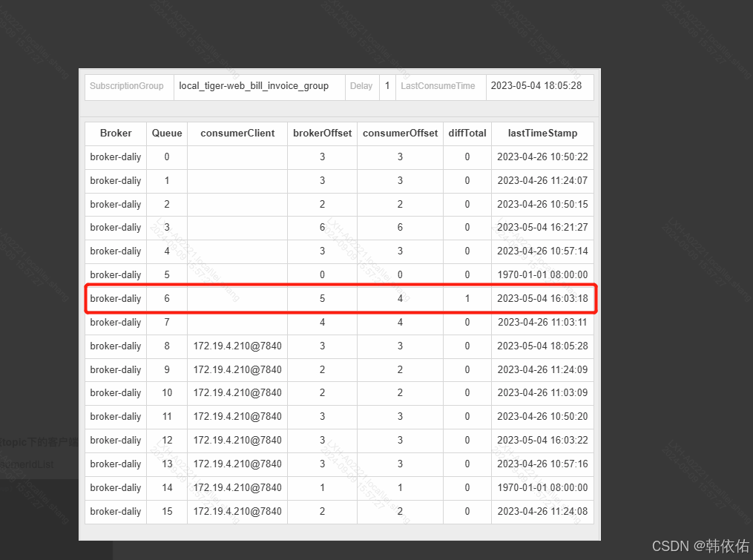Click queue number 15 cell
The height and width of the screenshot is (560, 753).
pos(167,512)
